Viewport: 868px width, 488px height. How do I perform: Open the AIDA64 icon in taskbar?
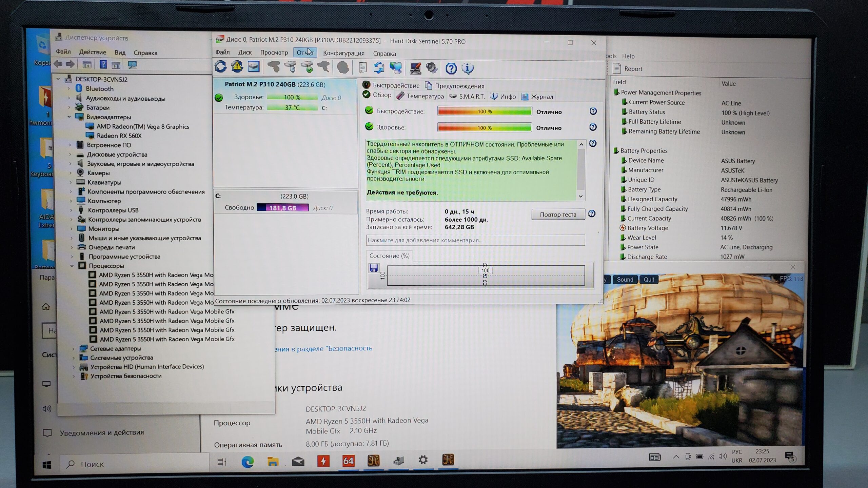pyautogui.click(x=348, y=461)
